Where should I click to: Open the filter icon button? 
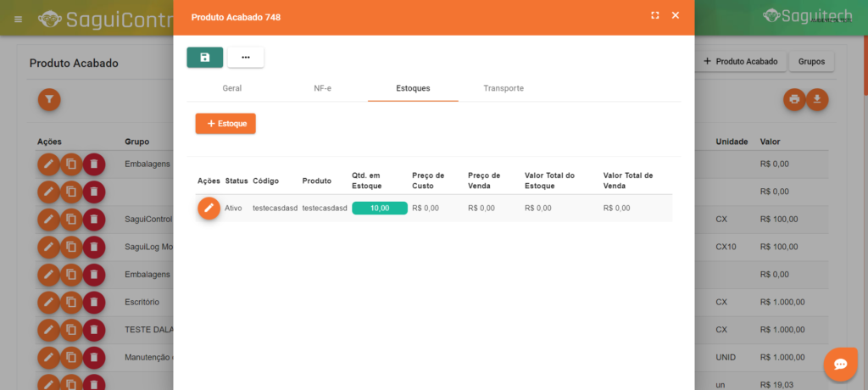click(x=49, y=99)
